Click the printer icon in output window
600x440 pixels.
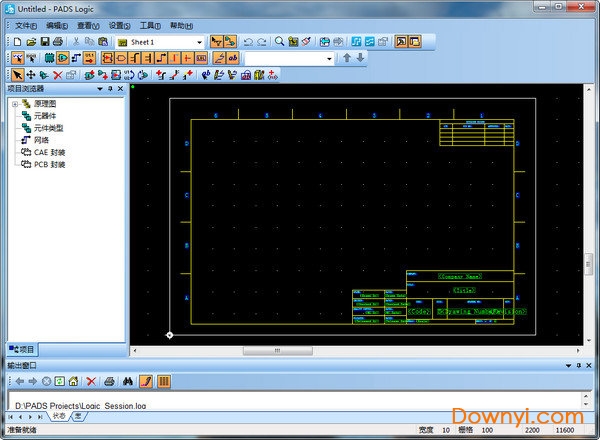pos(109,381)
